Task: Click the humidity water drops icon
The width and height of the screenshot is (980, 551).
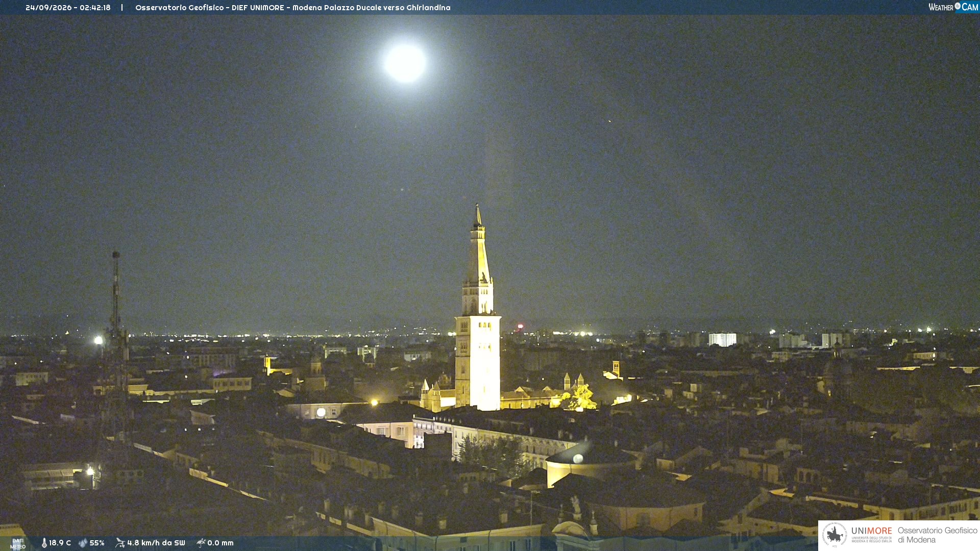Action: (83, 543)
